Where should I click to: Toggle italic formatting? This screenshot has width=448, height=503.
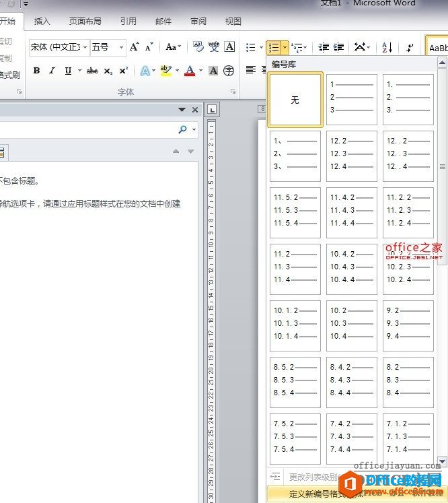coord(52,71)
